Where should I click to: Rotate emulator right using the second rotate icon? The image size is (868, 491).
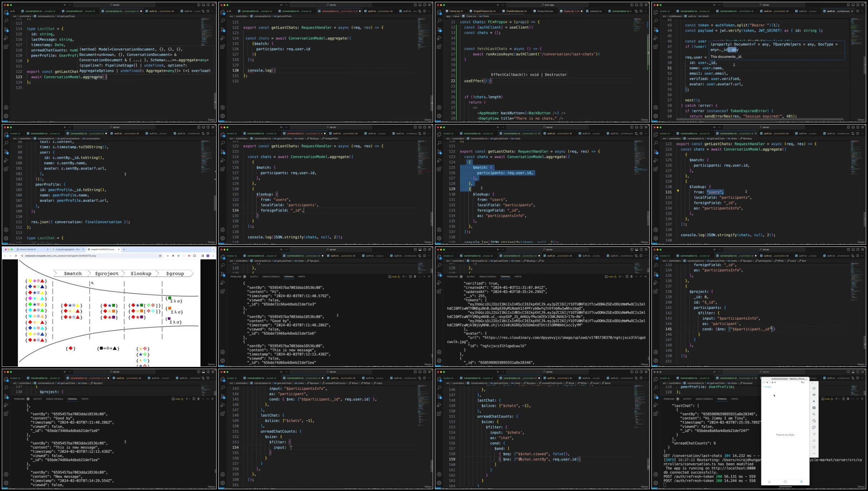[814, 427]
